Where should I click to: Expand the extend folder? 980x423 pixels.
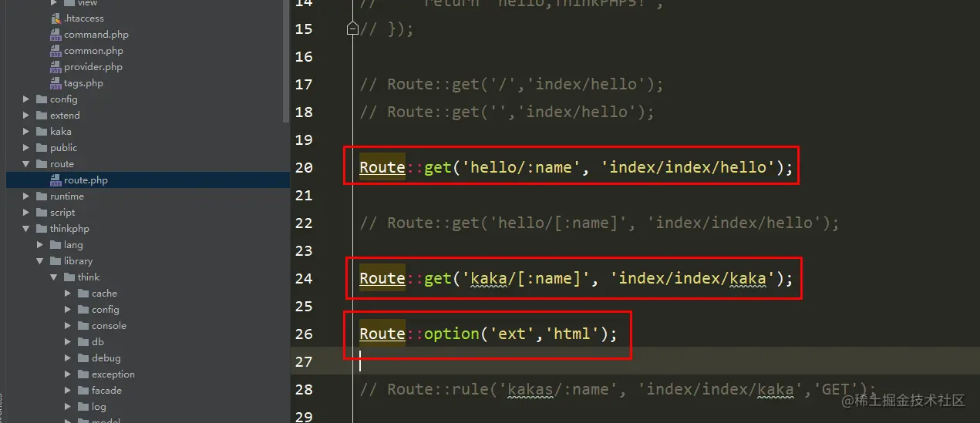point(26,116)
